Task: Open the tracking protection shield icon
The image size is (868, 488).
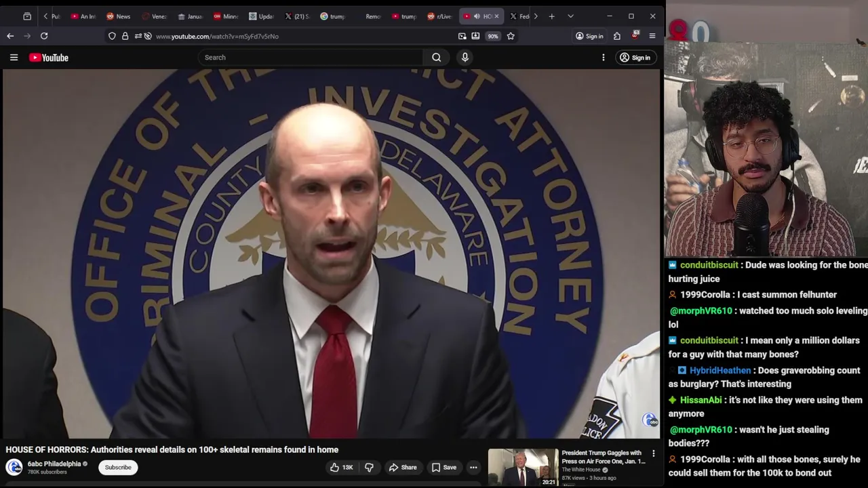Action: [x=112, y=36]
